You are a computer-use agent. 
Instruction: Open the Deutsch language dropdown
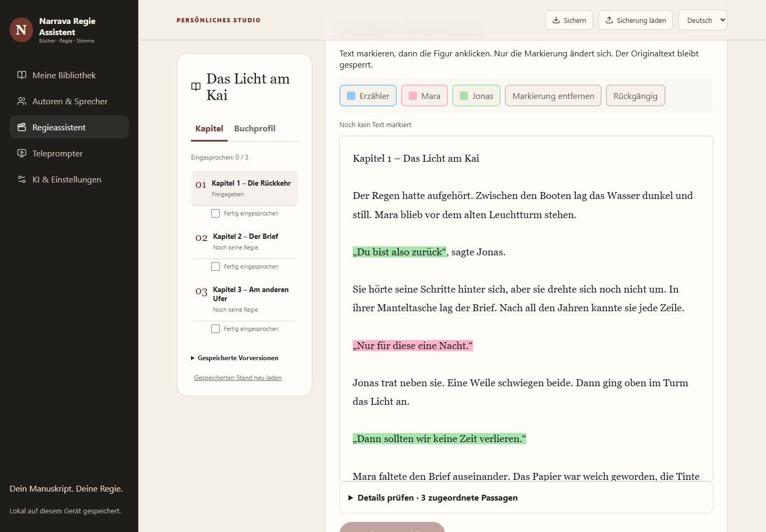(x=703, y=20)
